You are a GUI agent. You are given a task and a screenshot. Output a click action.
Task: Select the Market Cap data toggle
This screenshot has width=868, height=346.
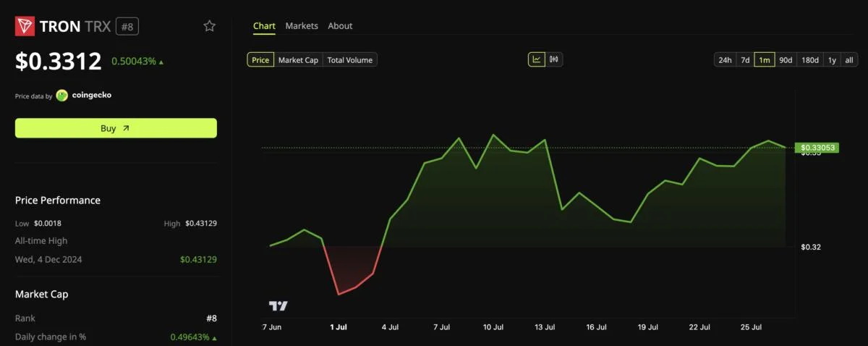pyautogui.click(x=298, y=60)
